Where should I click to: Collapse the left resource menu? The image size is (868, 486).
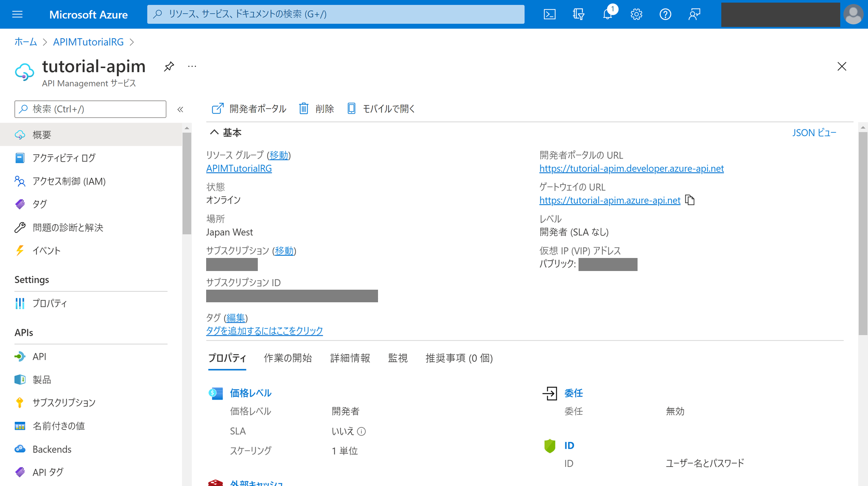click(180, 109)
